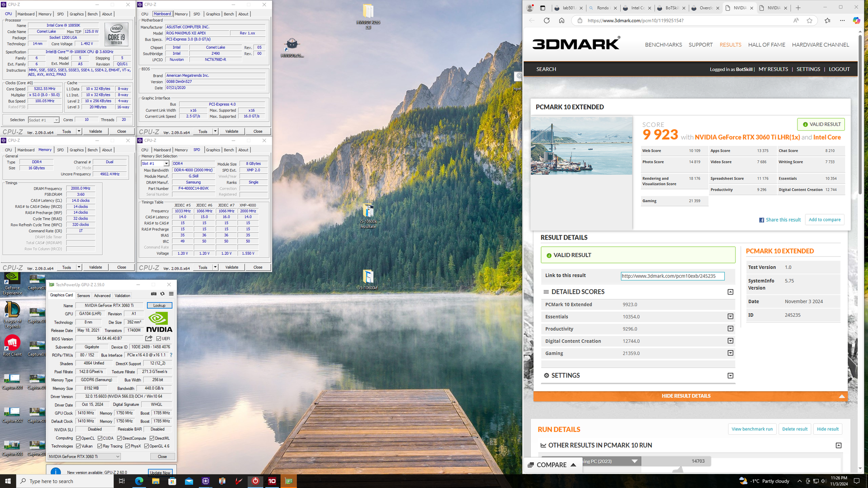This screenshot has height=488, width=868.
Task: Click the Link to this result URL field
Action: point(672,276)
